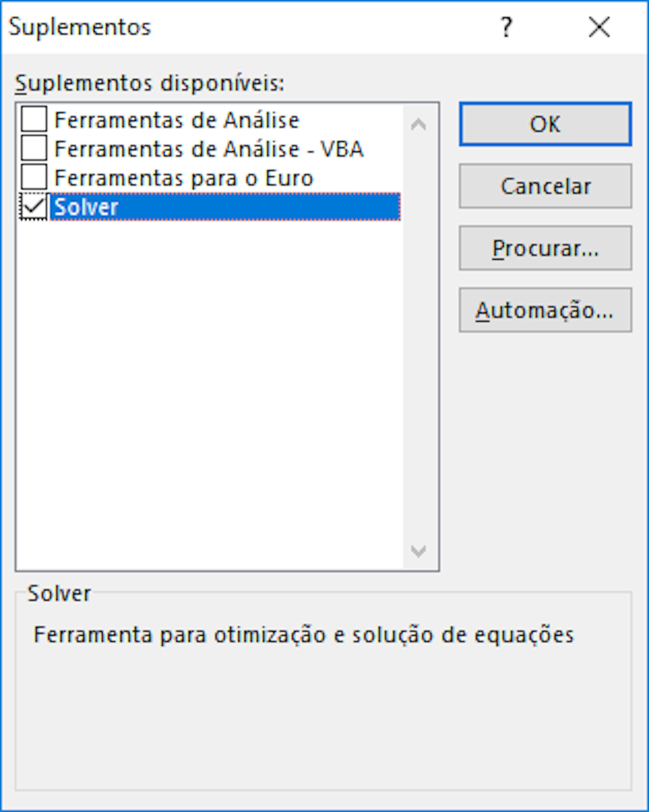Open the Procurar browse dialog
This screenshot has height=812, width=649.
(545, 249)
